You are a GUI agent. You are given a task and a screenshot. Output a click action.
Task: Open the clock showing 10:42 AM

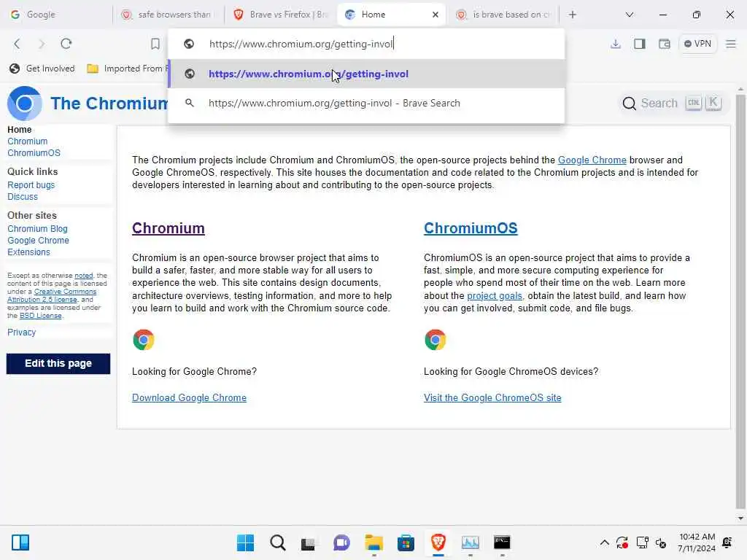pos(697,542)
